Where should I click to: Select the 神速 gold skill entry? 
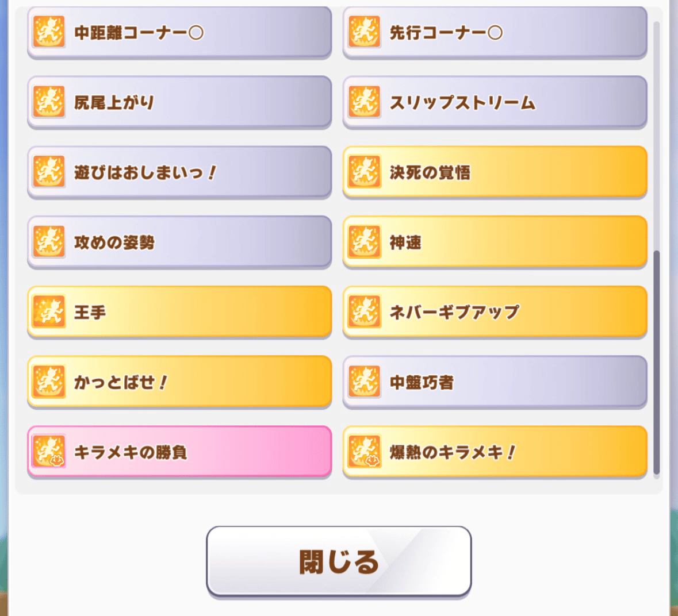[x=495, y=242]
